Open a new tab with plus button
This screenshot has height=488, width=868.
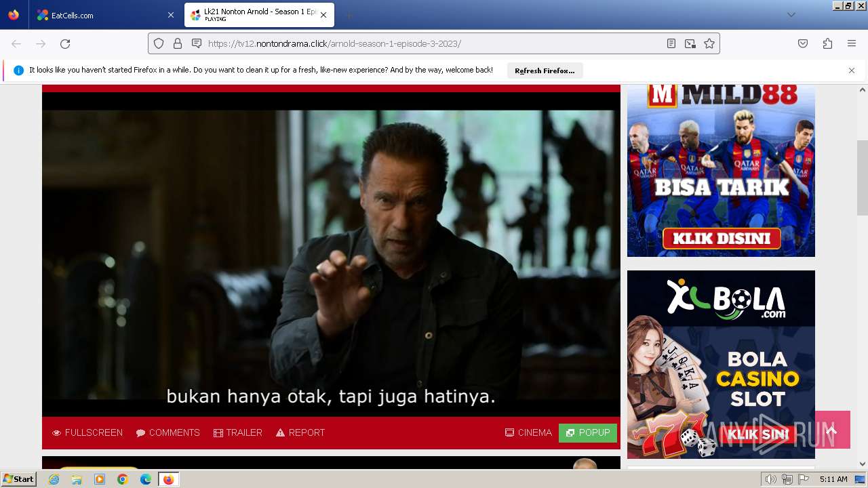click(349, 15)
